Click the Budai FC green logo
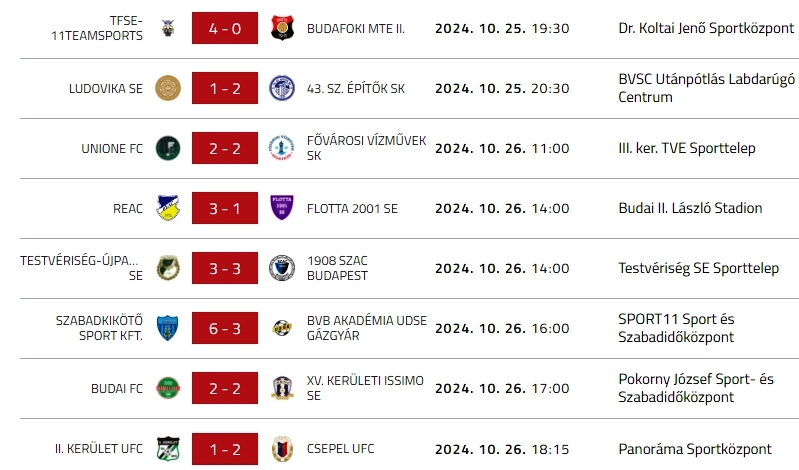Screen dimensions: 799x470 coord(167,388)
